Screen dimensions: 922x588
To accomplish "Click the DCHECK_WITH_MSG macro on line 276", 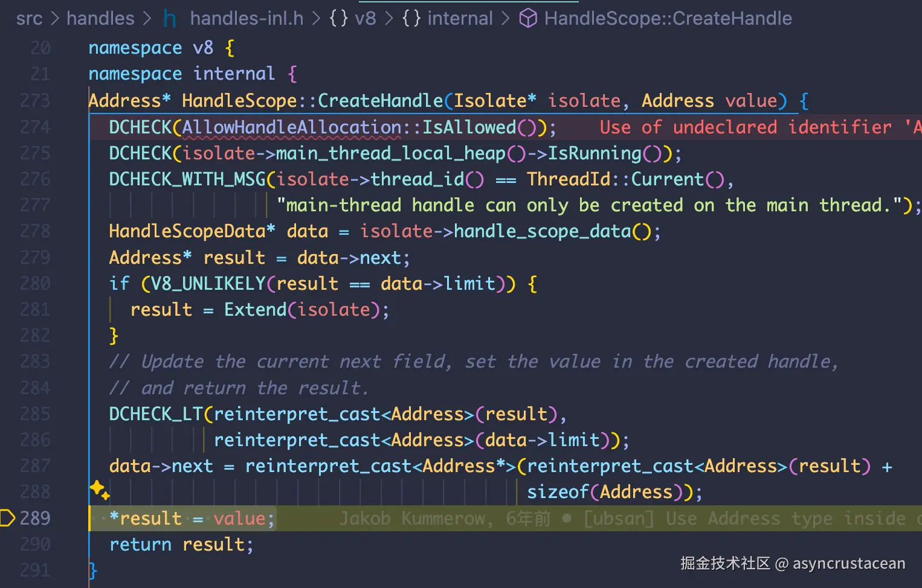I will coord(187,179).
